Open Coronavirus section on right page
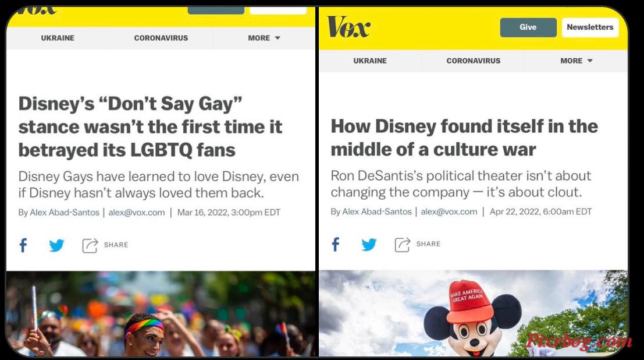 click(x=473, y=61)
